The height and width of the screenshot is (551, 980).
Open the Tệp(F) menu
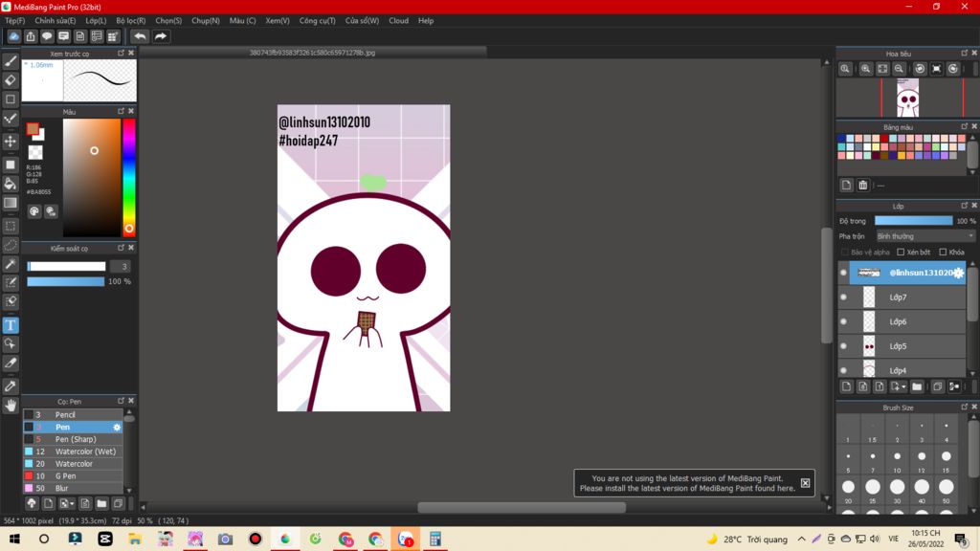[x=15, y=21]
